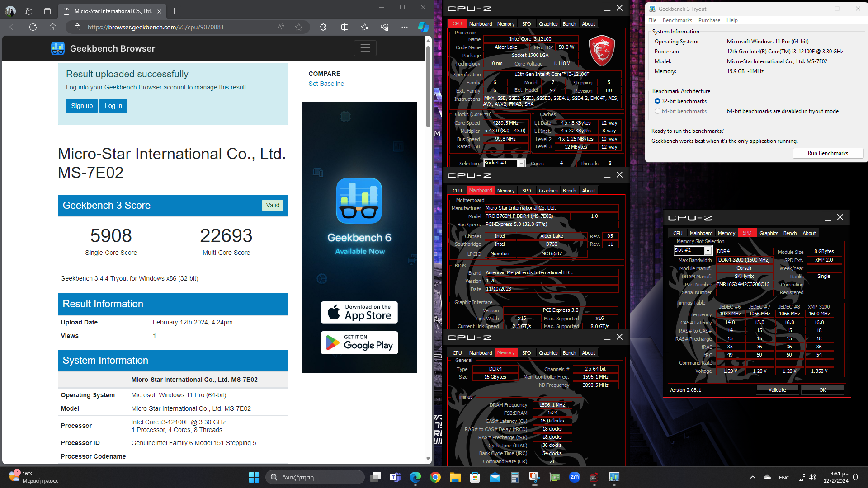This screenshot has height=488, width=868.
Task: Open Zoom from the taskbar
Action: (575, 477)
